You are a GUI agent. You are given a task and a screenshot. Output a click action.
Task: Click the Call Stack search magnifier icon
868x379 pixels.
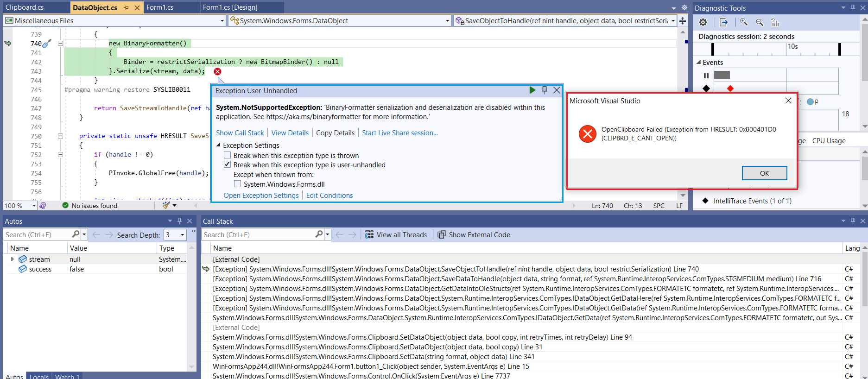(x=319, y=234)
